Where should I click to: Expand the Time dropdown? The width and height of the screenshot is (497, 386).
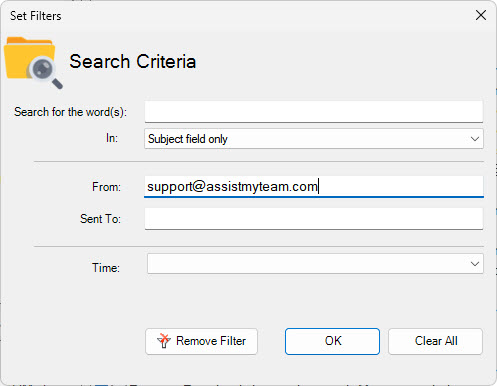[x=315, y=264]
